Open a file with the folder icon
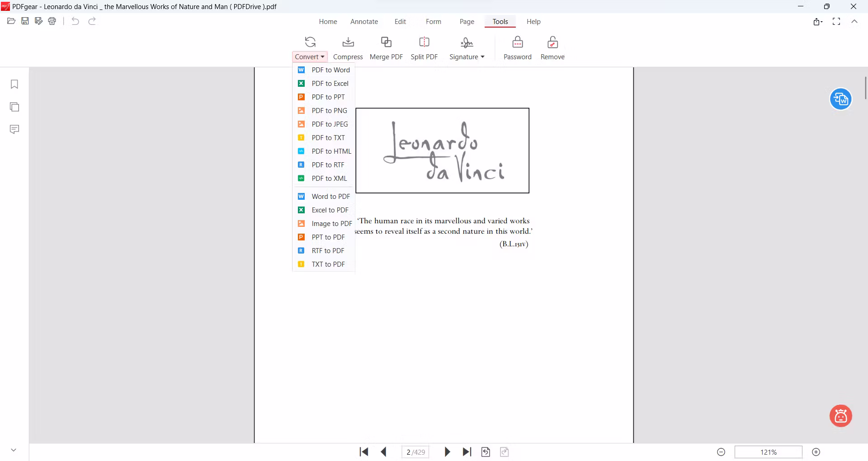 (x=11, y=21)
